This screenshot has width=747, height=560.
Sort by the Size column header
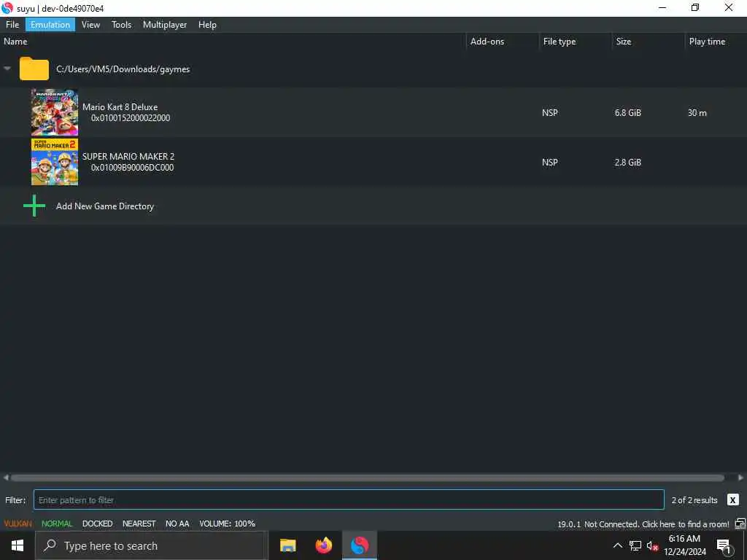tap(623, 42)
